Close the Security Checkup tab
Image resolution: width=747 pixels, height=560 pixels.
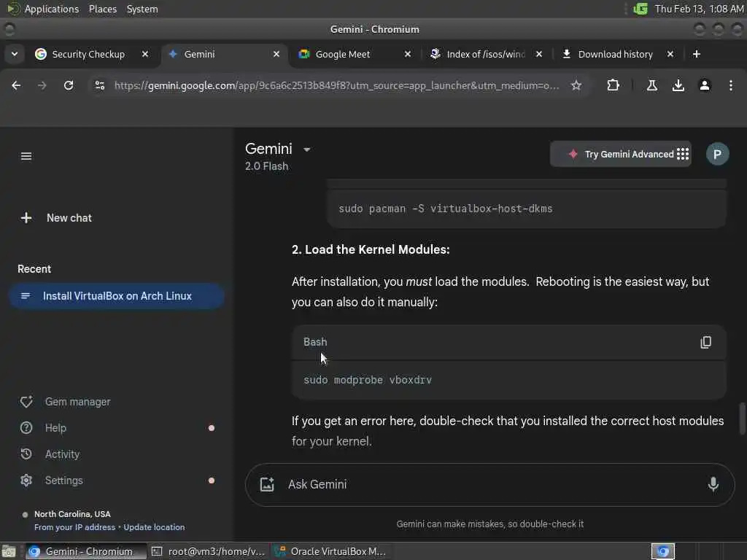145,54
